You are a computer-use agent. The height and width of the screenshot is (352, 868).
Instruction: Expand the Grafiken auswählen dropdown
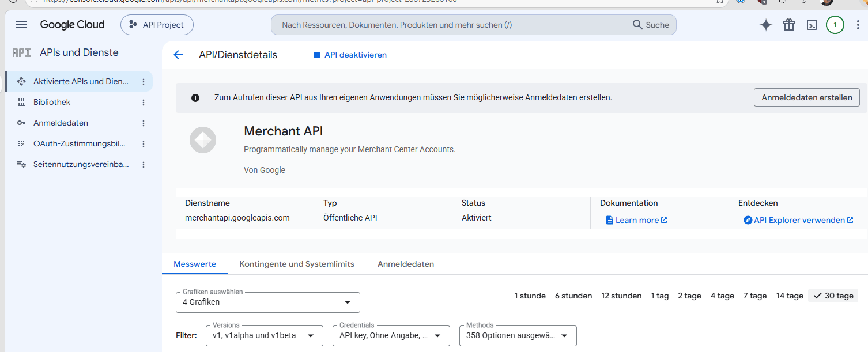pos(268,302)
